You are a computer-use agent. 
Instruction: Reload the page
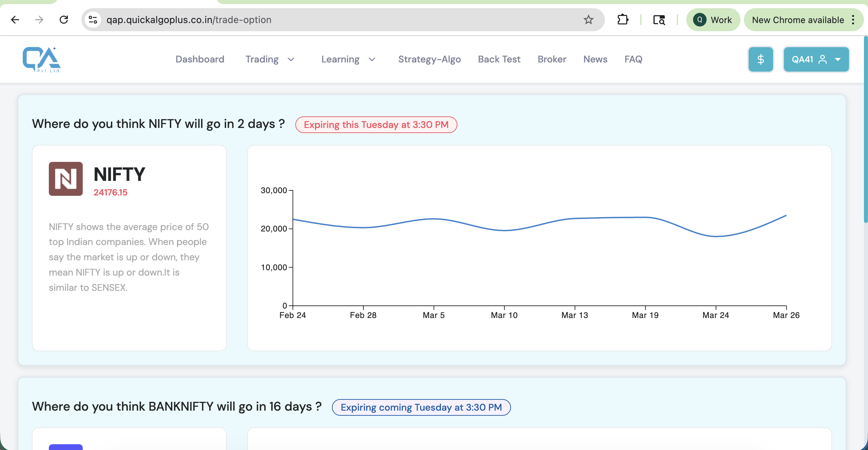point(64,20)
